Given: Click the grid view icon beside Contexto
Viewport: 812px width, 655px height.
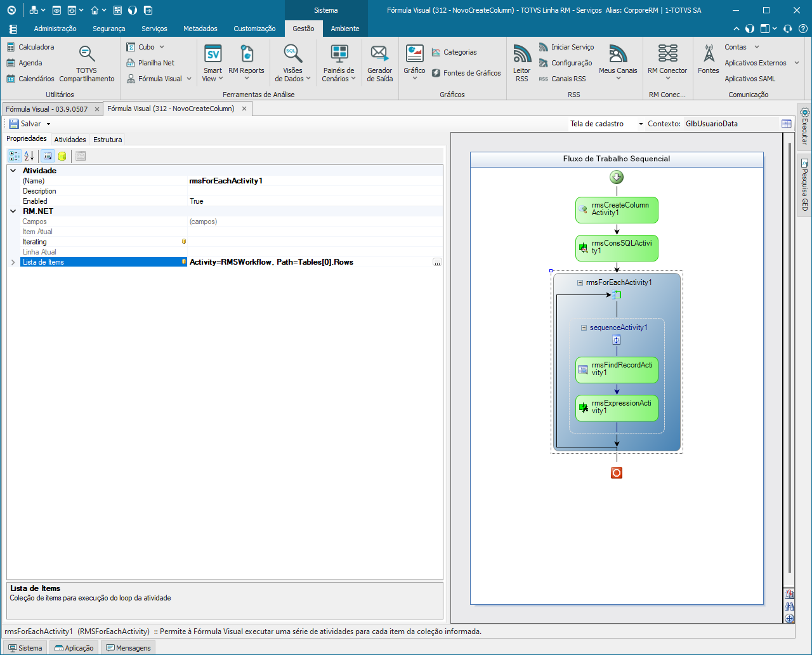Looking at the screenshot, I should tap(787, 124).
